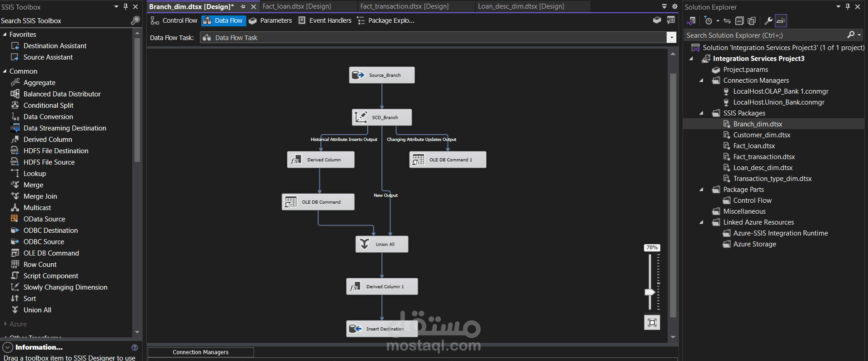Select the Derived Column 1 node
The height and width of the screenshot is (361, 868).
[382, 286]
